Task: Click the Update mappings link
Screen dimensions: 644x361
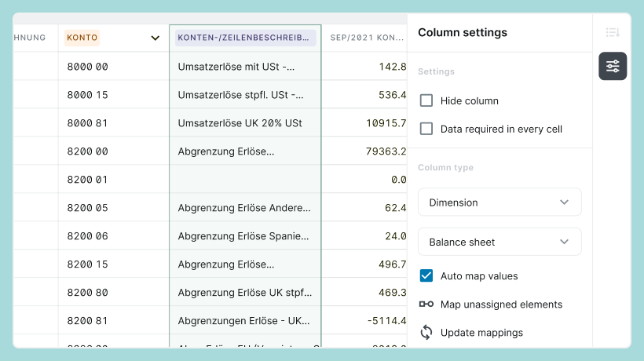Action: coord(481,333)
